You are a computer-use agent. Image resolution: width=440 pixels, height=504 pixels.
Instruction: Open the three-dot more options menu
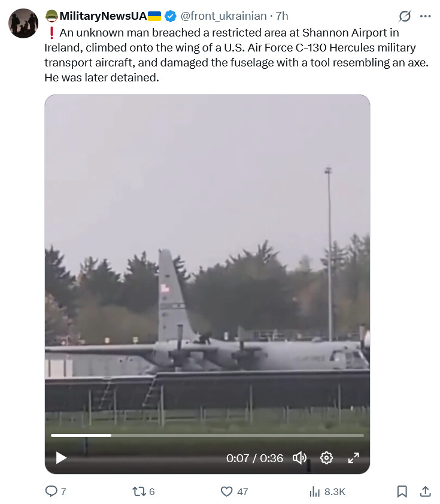[x=425, y=16]
